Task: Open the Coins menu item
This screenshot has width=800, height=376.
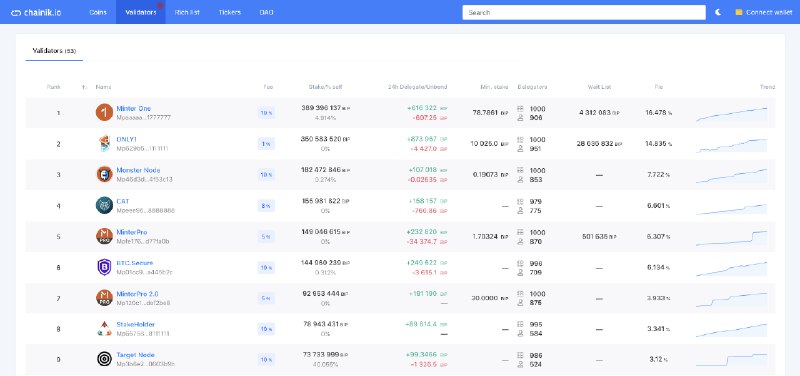Action: (x=98, y=12)
